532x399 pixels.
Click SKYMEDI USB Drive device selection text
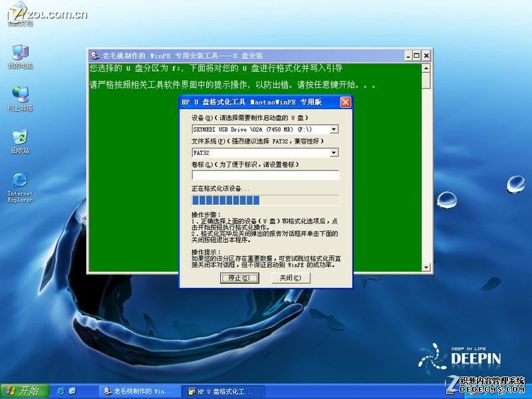tap(252, 129)
